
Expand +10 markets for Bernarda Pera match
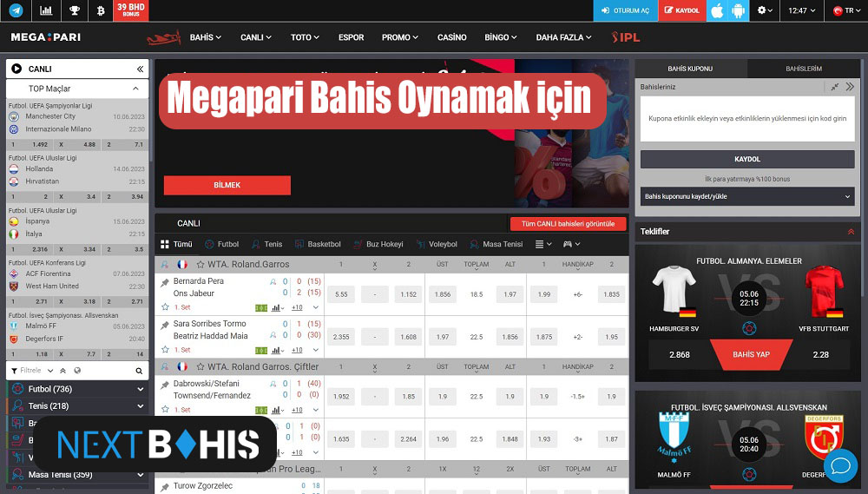pyautogui.click(x=297, y=307)
